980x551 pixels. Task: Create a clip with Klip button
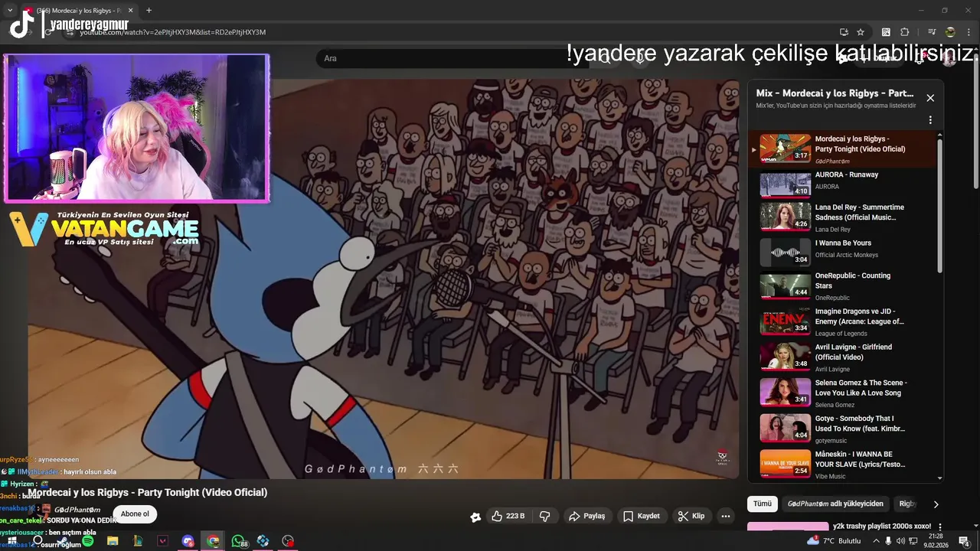691,516
